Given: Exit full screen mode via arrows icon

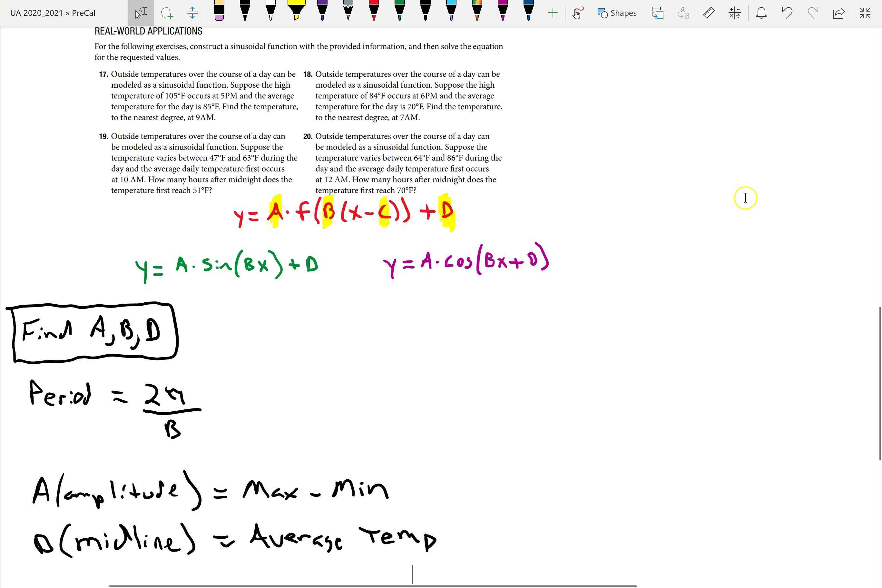Looking at the screenshot, I should coord(865,13).
